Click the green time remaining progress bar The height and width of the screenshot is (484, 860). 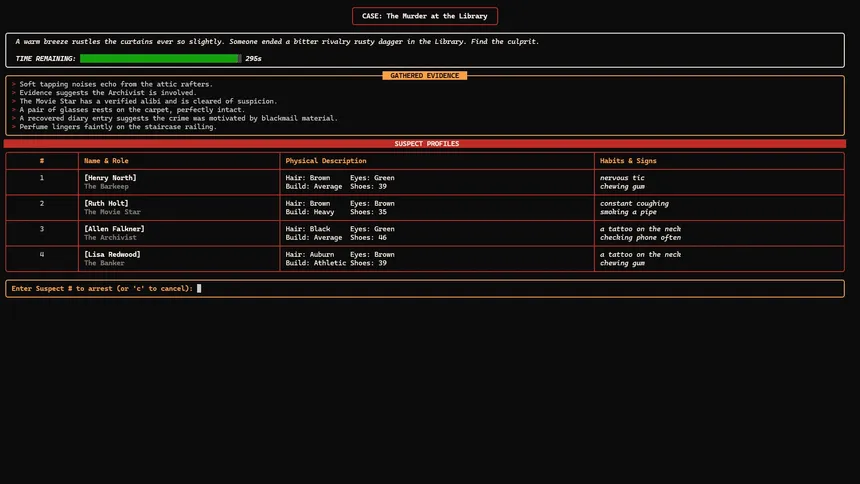(160, 59)
